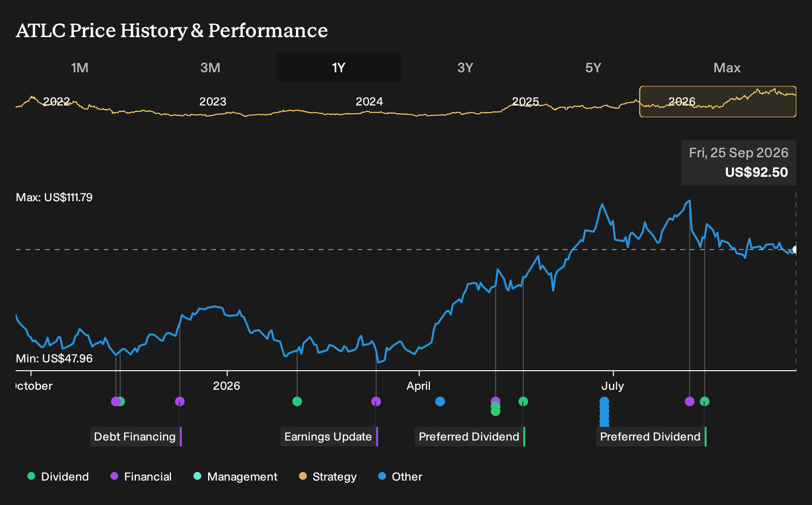Jump to 2024 on the overview chart
The width and height of the screenshot is (812, 505).
pyautogui.click(x=369, y=102)
